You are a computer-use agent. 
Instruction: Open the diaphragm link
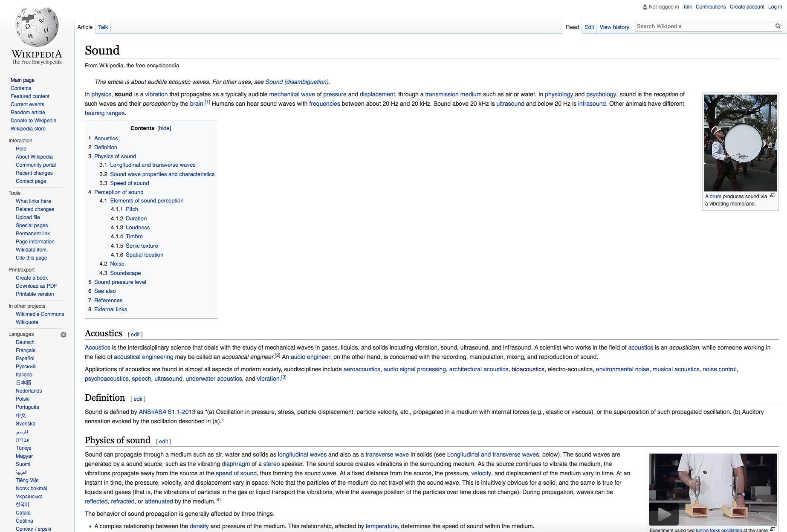(236, 464)
